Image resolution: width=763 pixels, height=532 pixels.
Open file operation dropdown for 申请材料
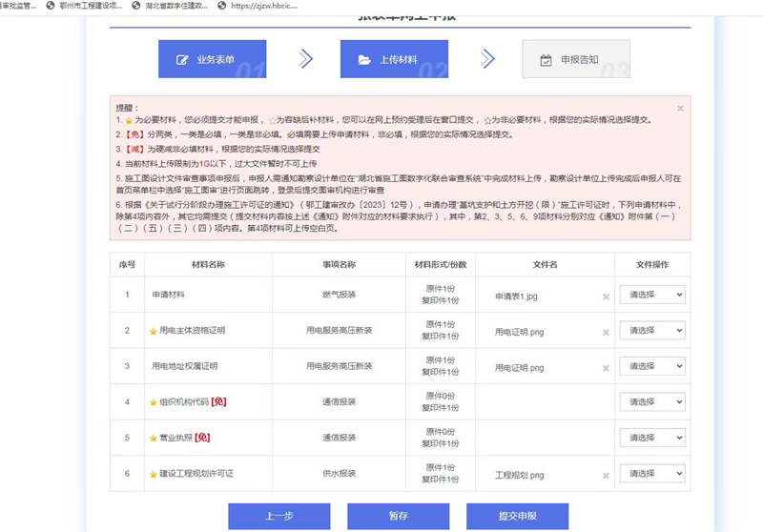coord(652,296)
